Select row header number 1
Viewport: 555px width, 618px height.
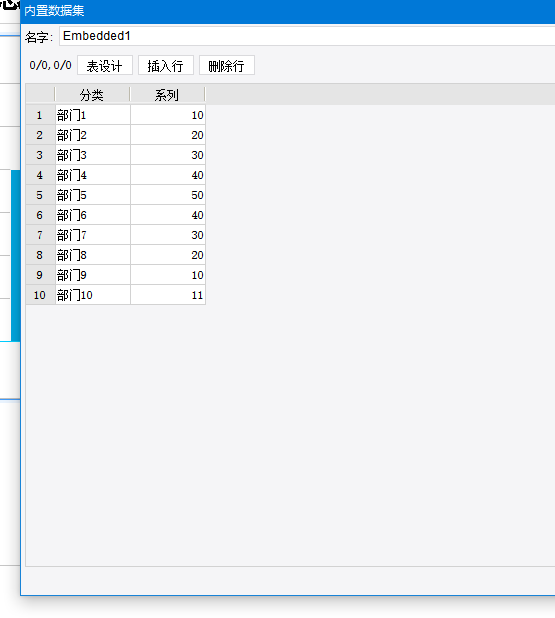40,115
